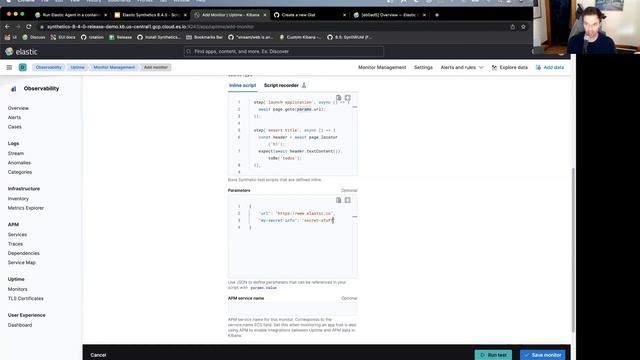Open Monitors under Uptime

tap(18, 289)
